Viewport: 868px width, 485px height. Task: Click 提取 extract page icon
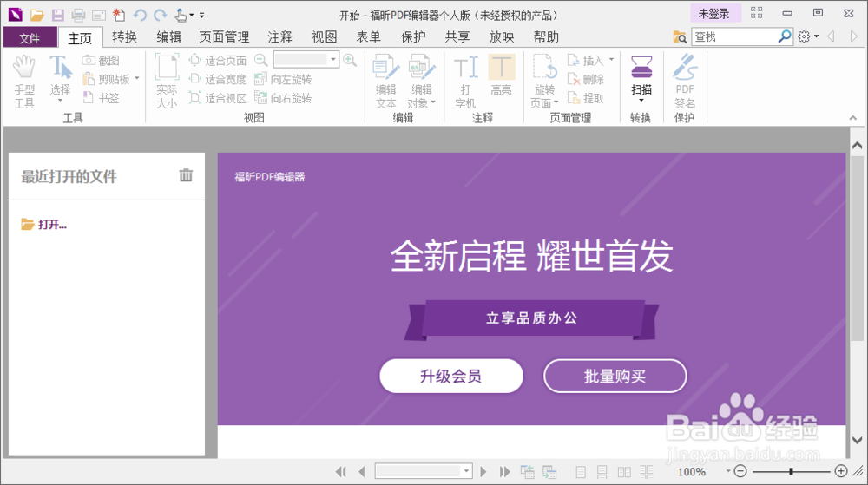coord(586,98)
